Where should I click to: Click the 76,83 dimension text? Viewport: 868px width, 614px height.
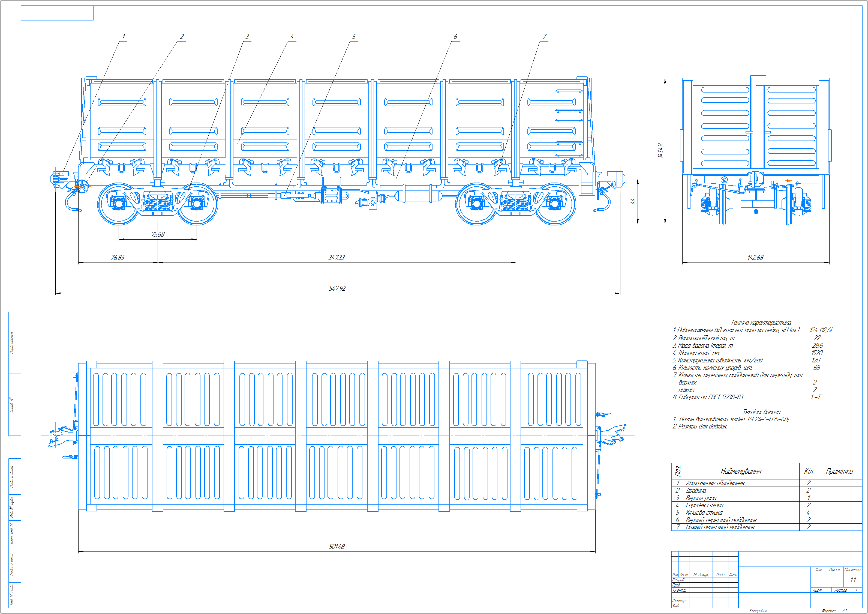click(118, 258)
